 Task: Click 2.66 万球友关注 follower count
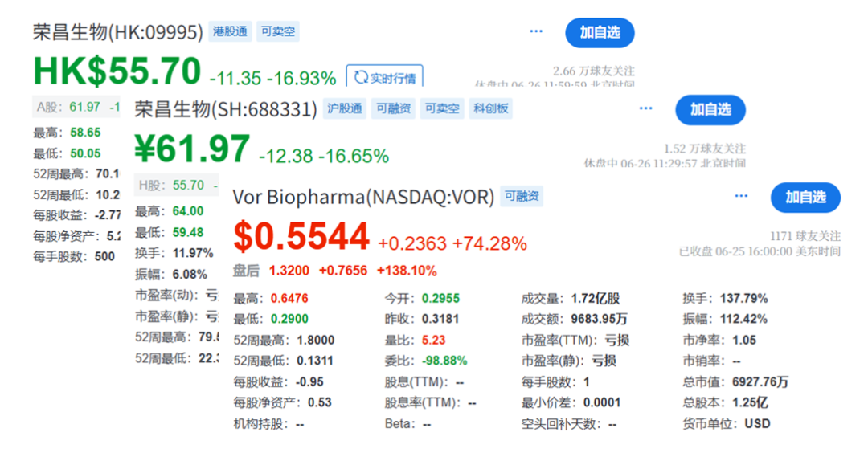593,71
